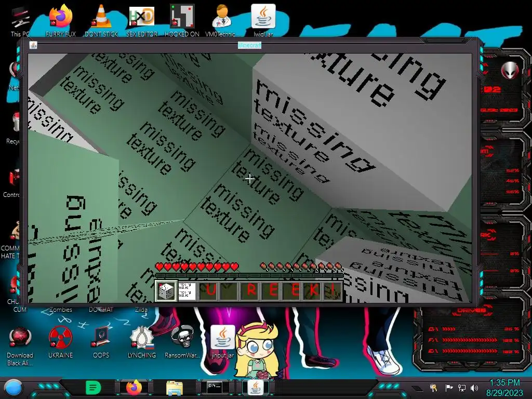Click the Java icon in Minecraft title bar
This screenshot has height=399, width=532.
[x=33, y=45]
